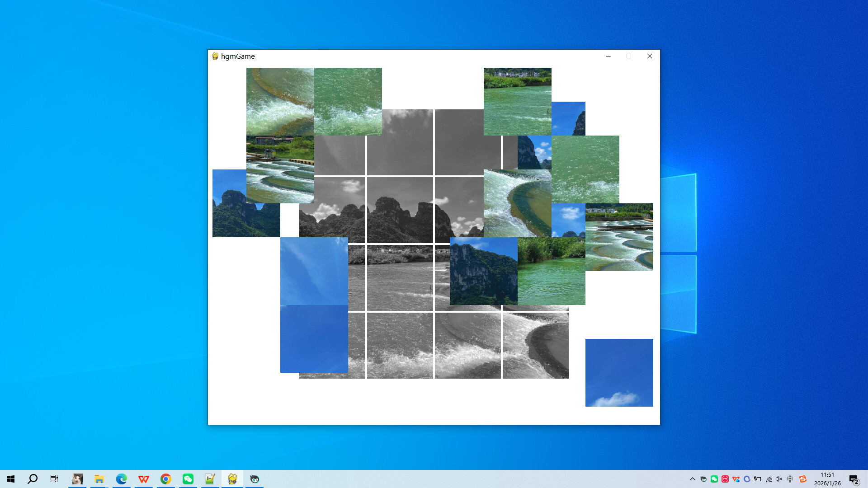This screenshot has height=488, width=868.
Task: Minimize the hgmGame window
Action: (608, 56)
